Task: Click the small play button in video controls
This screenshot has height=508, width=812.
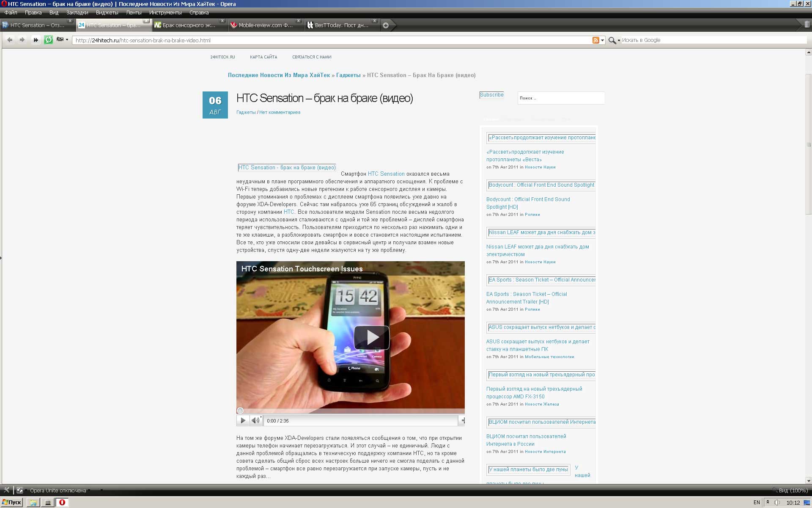Action: click(x=243, y=420)
